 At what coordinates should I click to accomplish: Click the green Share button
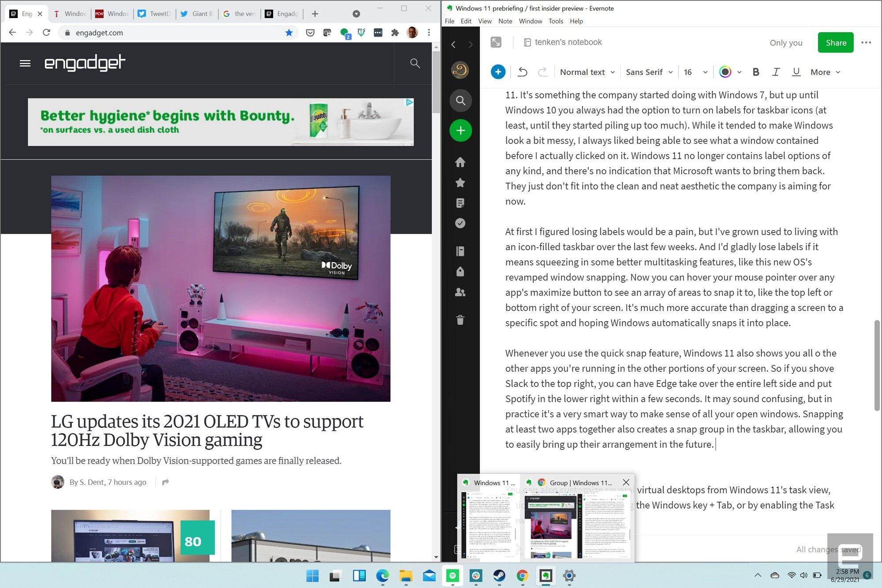click(x=835, y=43)
